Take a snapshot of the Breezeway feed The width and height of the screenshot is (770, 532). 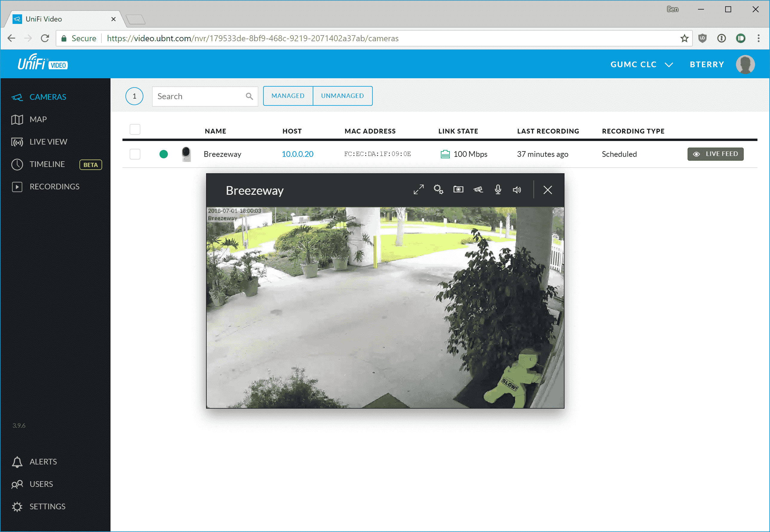click(458, 190)
